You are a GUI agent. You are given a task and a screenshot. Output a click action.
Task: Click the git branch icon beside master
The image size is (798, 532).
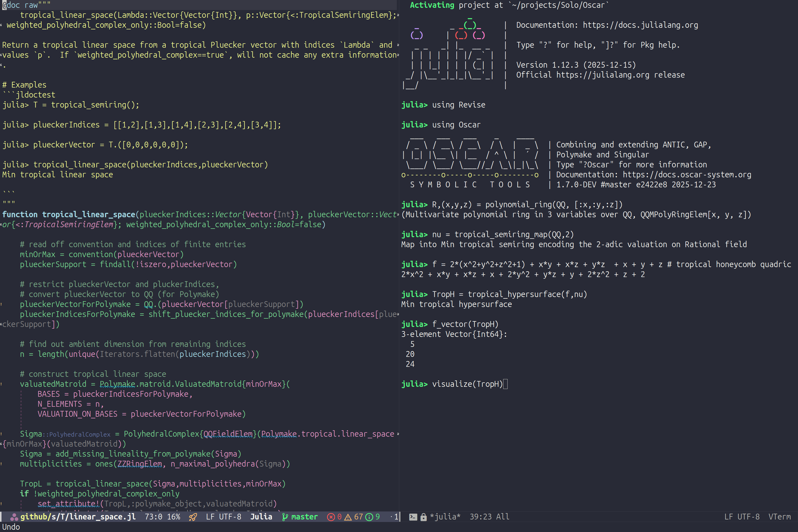(x=285, y=517)
